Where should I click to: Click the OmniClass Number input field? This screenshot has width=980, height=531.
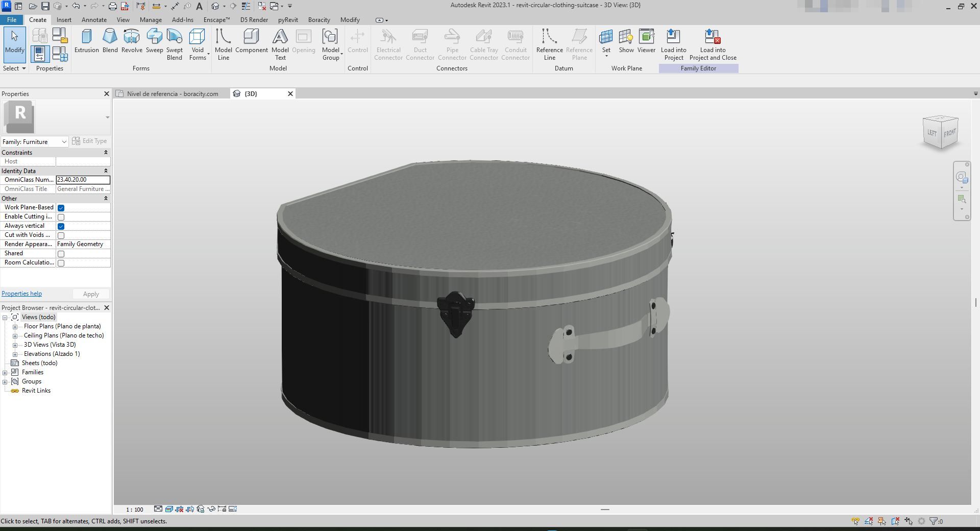tap(83, 180)
